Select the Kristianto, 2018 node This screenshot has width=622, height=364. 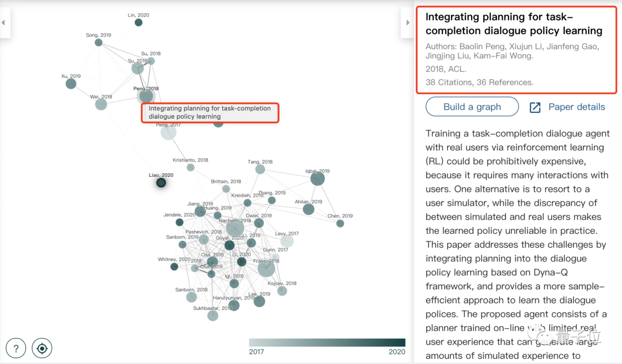[x=191, y=168]
